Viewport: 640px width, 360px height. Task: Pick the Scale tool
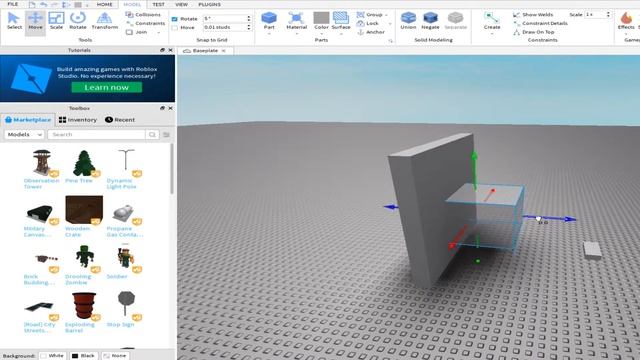point(56,20)
